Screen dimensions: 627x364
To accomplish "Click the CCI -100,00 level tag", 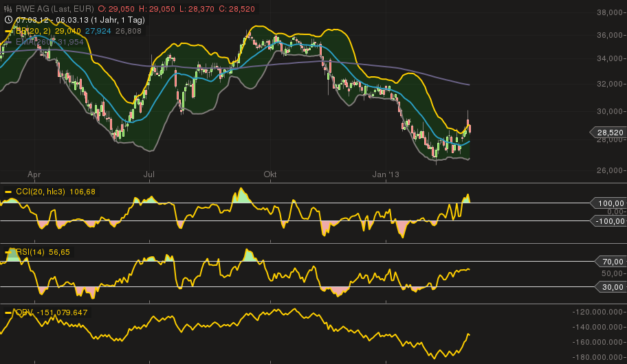I will pos(609,220).
